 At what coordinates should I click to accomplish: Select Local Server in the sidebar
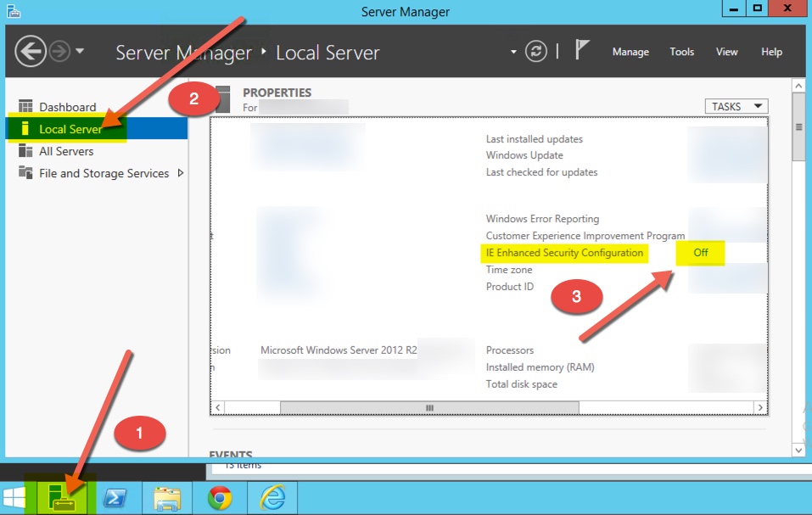(x=97, y=128)
